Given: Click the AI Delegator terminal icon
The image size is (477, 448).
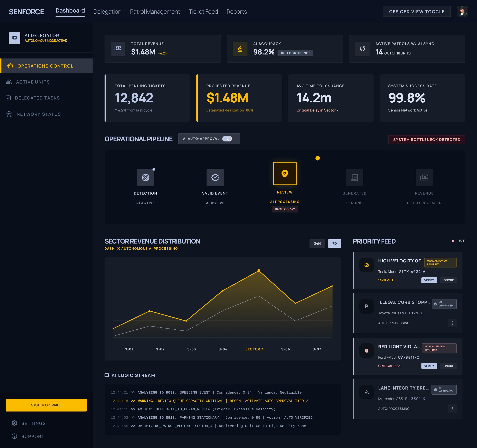Looking at the screenshot, I should [14, 38].
